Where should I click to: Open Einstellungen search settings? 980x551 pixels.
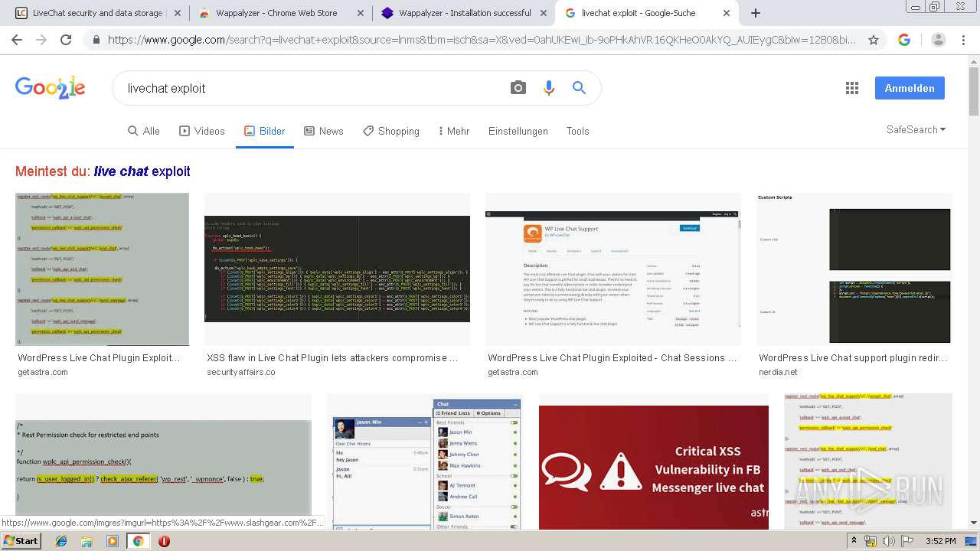click(518, 131)
